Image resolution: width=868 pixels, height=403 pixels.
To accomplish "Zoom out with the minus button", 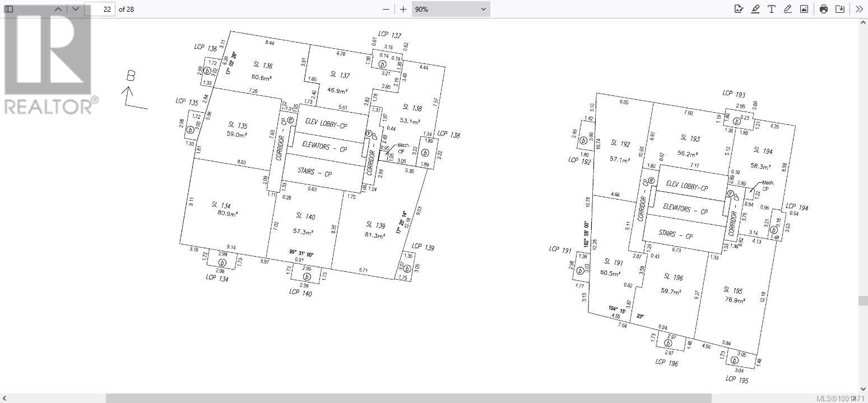I will pyautogui.click(x=386, y=9).
